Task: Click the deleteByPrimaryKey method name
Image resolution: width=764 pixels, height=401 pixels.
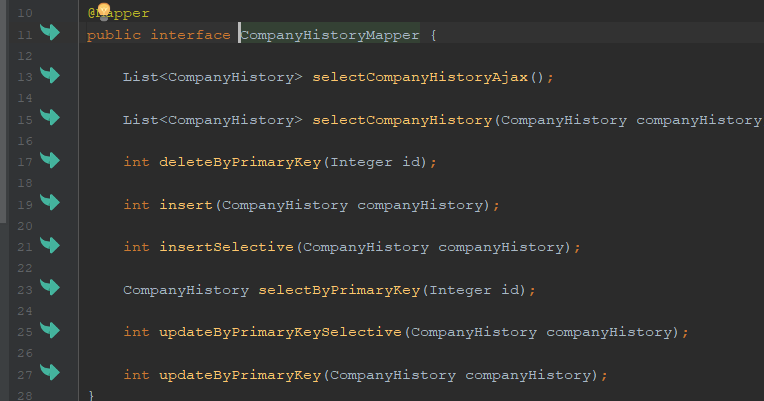Action: pos(240,162)
